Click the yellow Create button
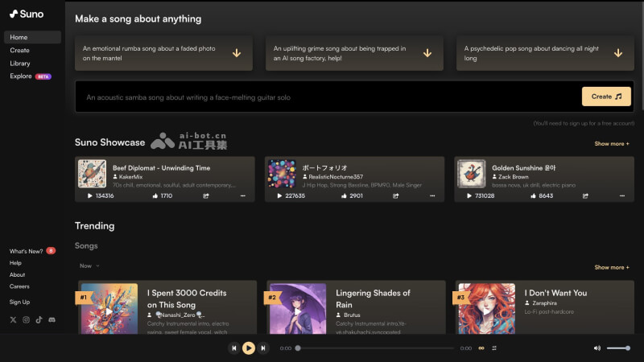 pos(606,97)
